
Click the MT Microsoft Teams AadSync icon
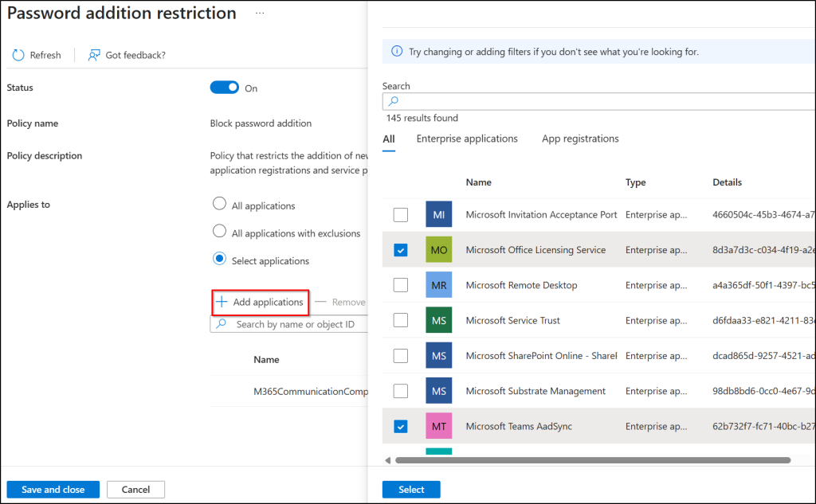click(438, 426)
